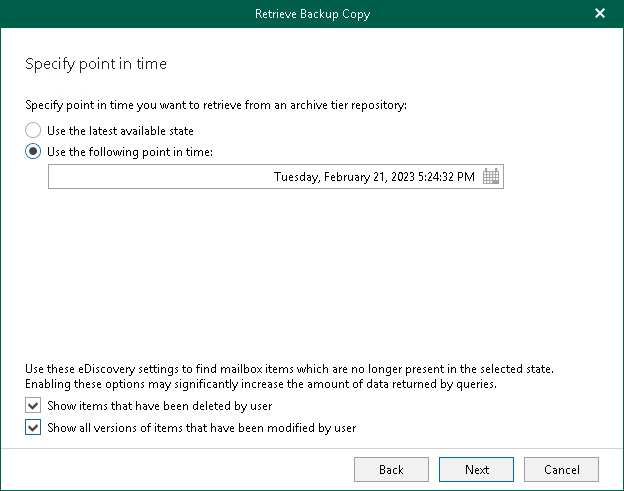Click the Back button
The width and height of the screenshot is (624, 491).
coord(391,469)
